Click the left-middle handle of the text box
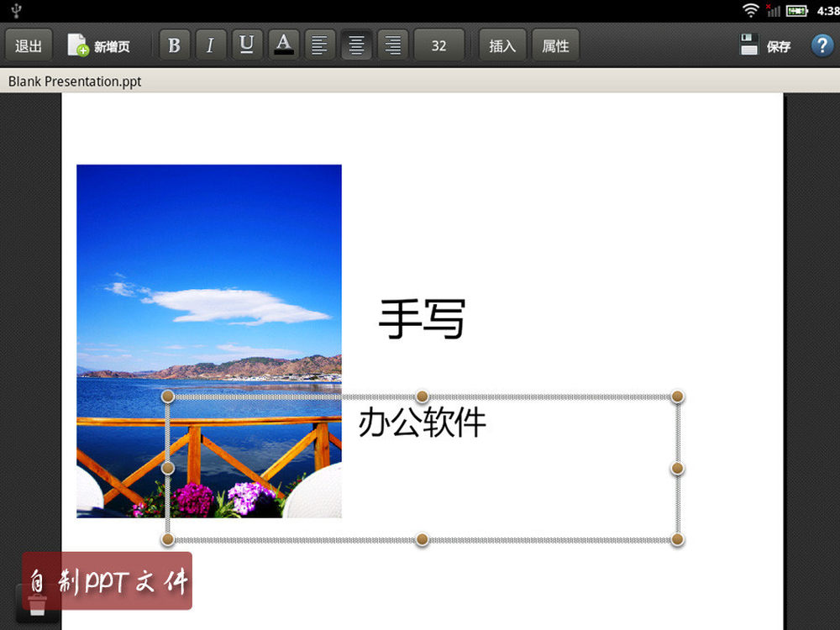 168,468
